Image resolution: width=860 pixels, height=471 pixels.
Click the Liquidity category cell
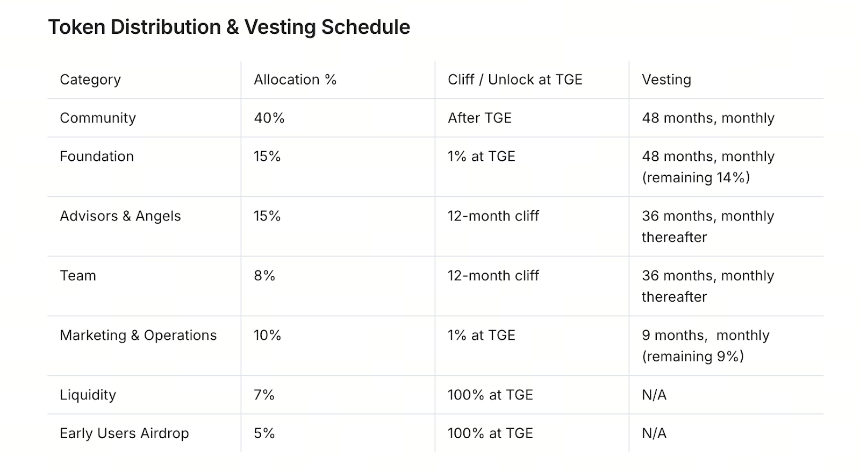88,395
